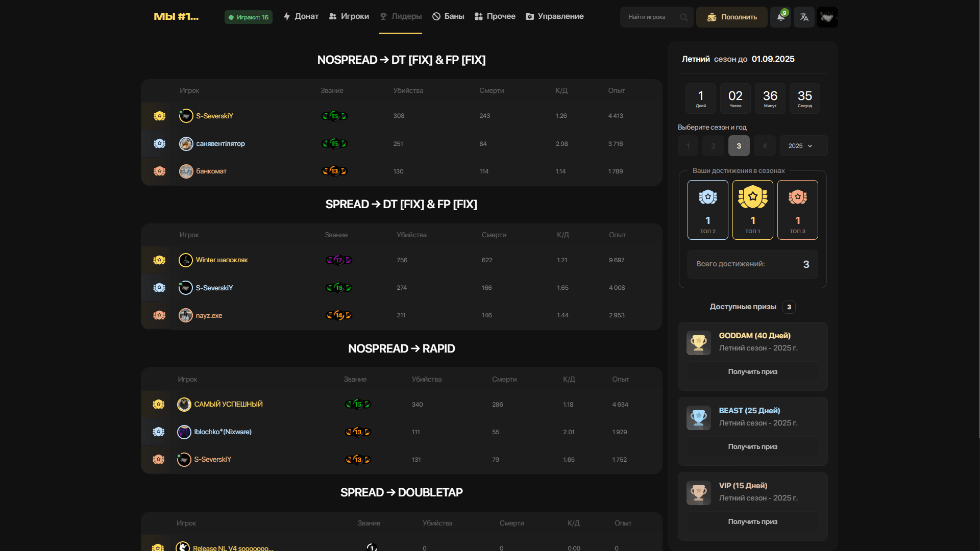Click the bronze medal icon beside nayz.exe
Screen dimensions: 980x551
tap(159, 315)
